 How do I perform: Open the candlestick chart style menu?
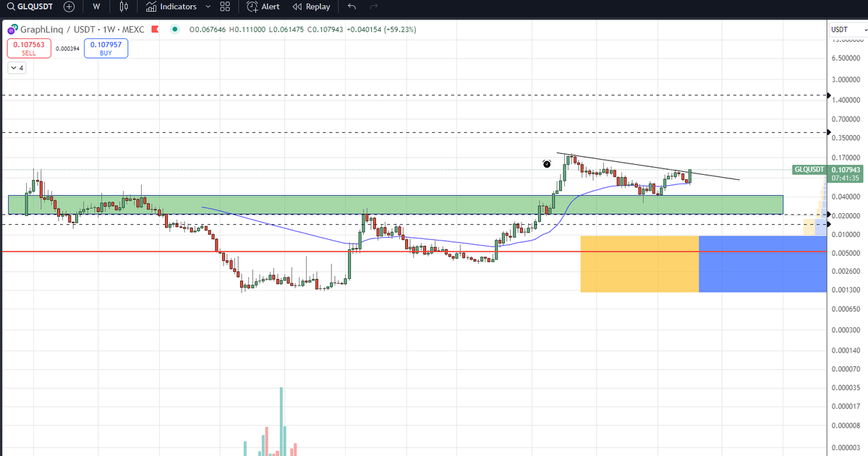[123, 7]
